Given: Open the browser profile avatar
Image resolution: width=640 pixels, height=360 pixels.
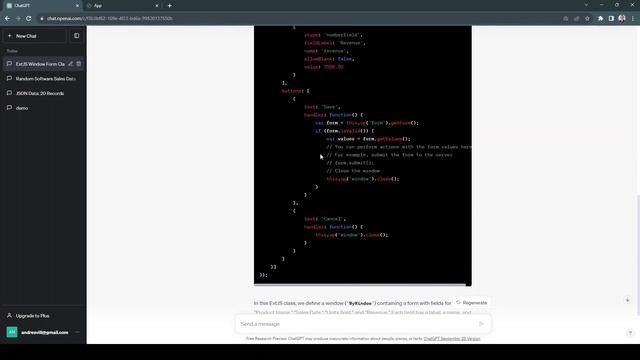Looking at the screenshot, I should 622,18.
